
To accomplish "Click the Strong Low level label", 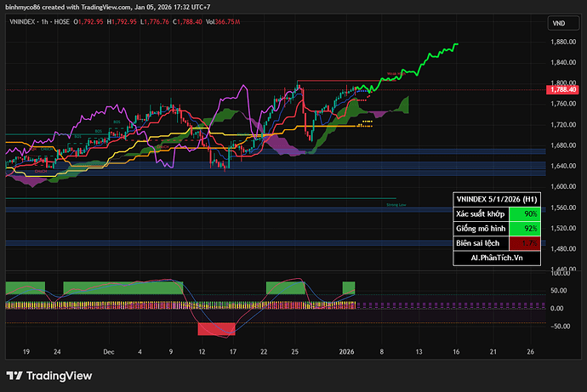I will (x=396, y=205).
